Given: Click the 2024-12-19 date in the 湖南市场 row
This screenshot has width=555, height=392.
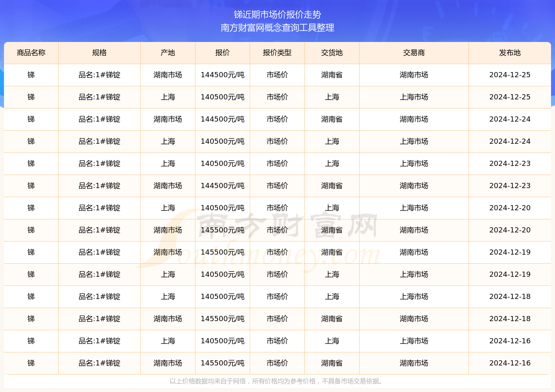Looking at the screenshot, I should coord(510,252).
